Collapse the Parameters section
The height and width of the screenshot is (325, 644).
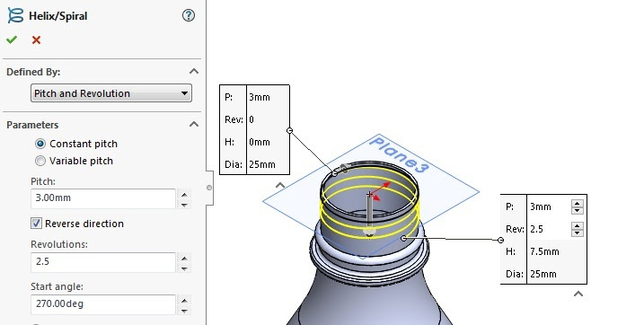point(194,124)
